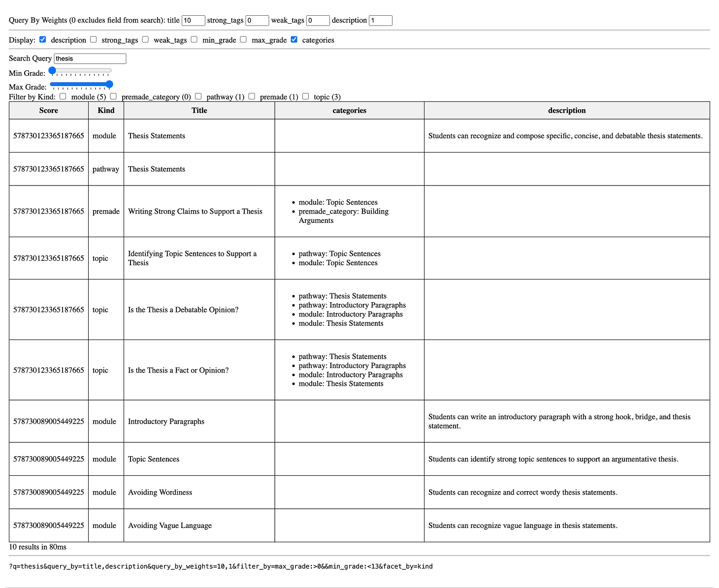
Task: Focus the weak_tags weight input
Action: (x=318, y=20)
